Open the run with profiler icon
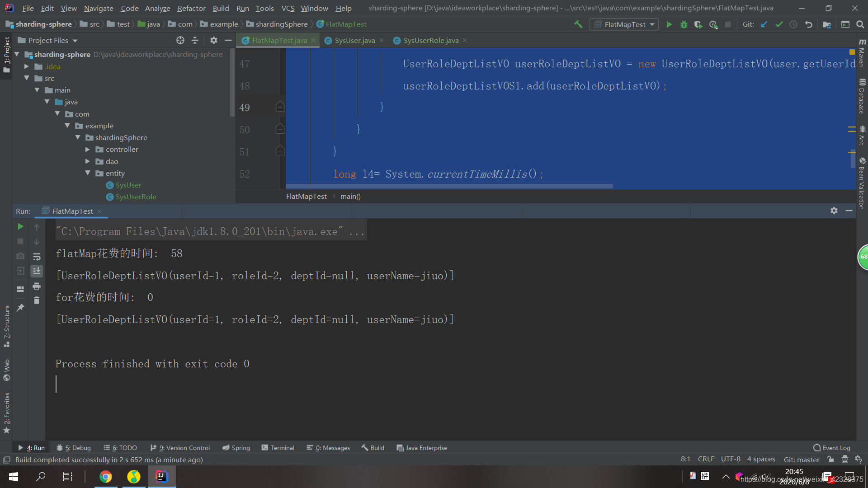Image resolution: width=868 pixels, height=488 pixels. (x=713, y=24)
